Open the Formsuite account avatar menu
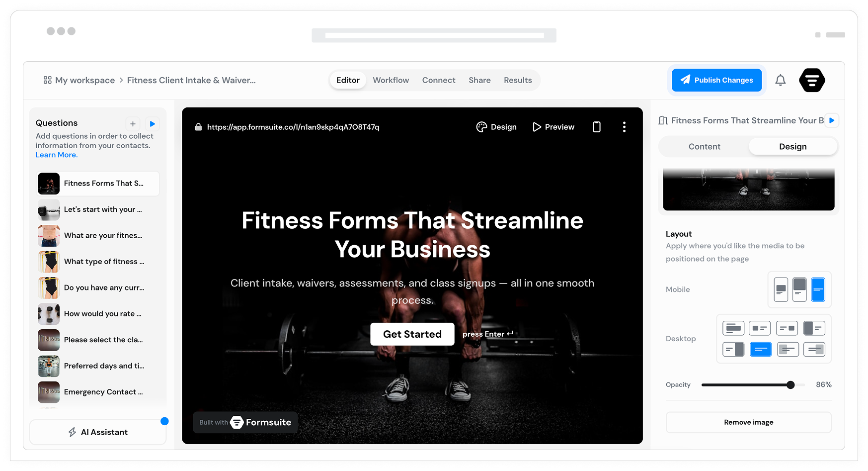Viewport: 868px width, 471px height. point(811,80)
